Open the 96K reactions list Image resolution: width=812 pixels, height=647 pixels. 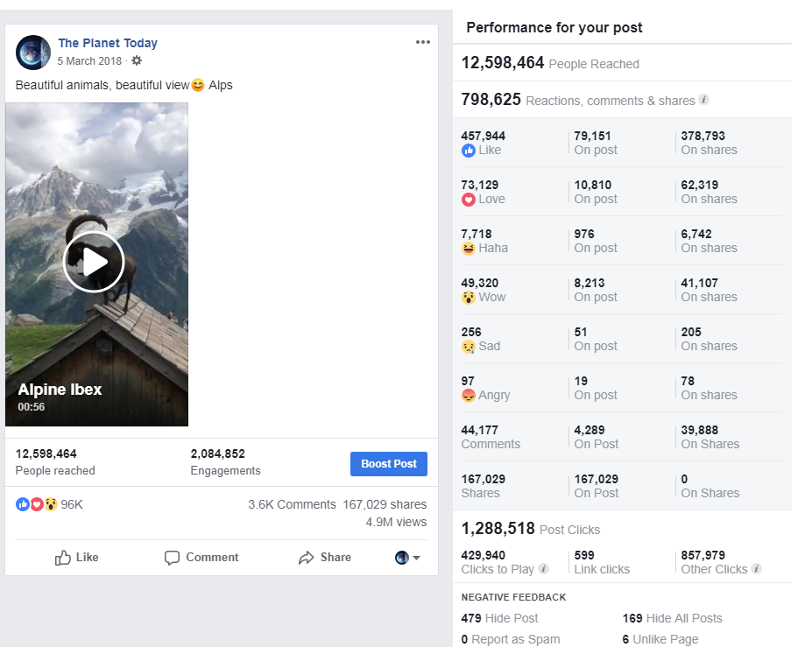(49, 504)
